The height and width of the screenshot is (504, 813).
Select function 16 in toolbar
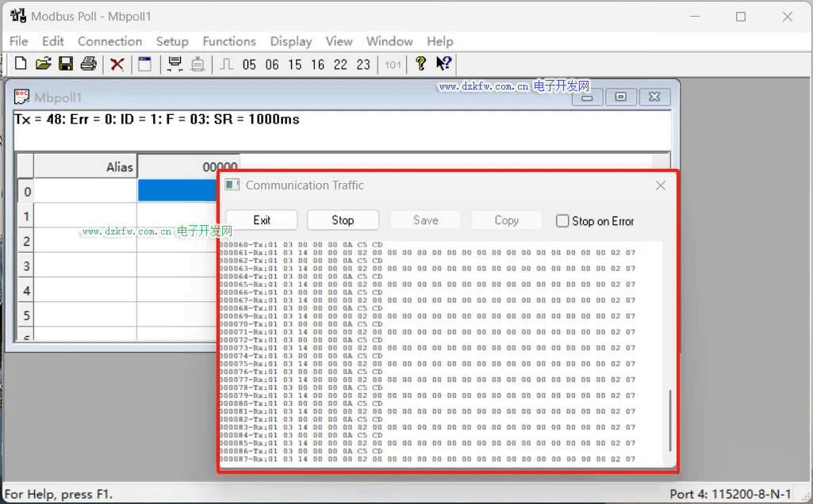click(318, 64)
